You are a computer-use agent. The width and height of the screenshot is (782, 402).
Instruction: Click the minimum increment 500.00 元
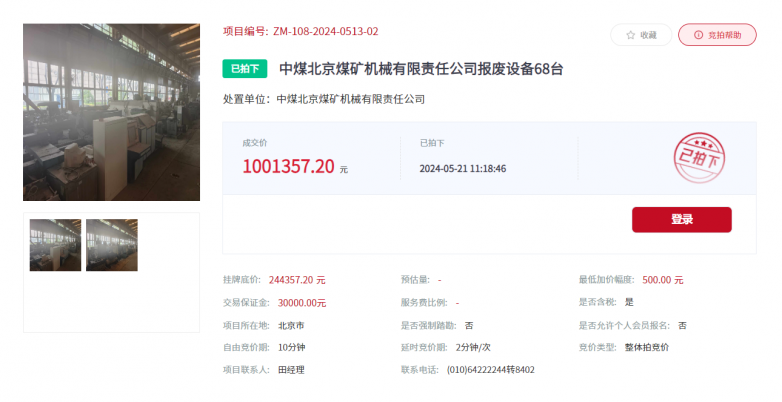click(x=663, y=280)
